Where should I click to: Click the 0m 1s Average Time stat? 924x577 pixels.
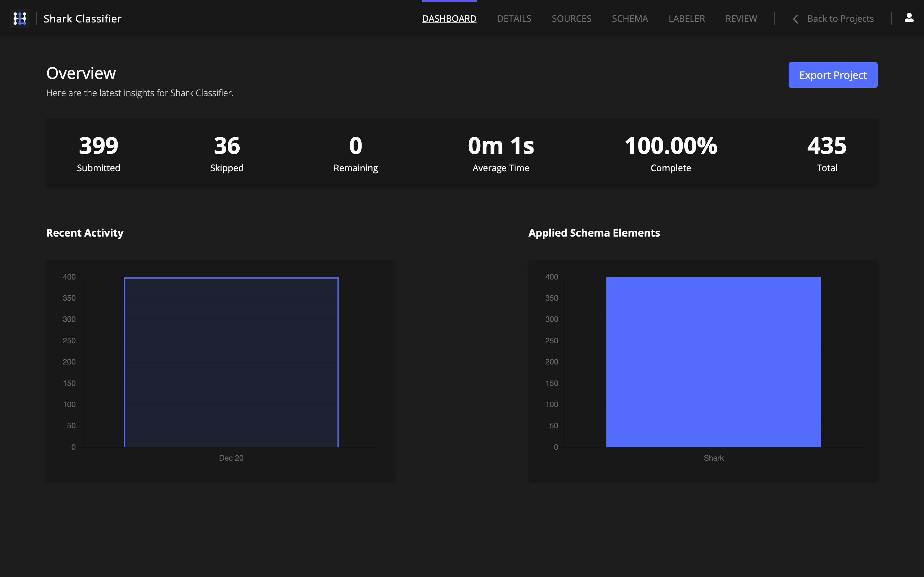coord(501,153)
